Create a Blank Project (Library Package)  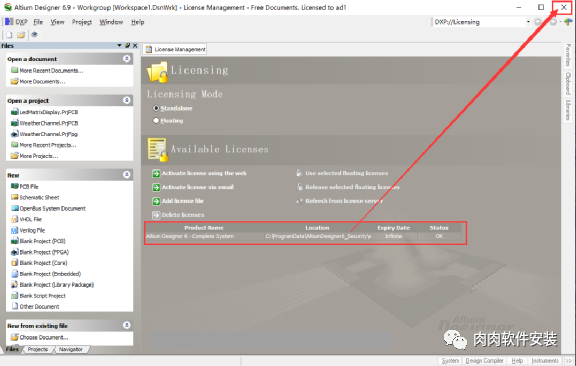[53, 285]
